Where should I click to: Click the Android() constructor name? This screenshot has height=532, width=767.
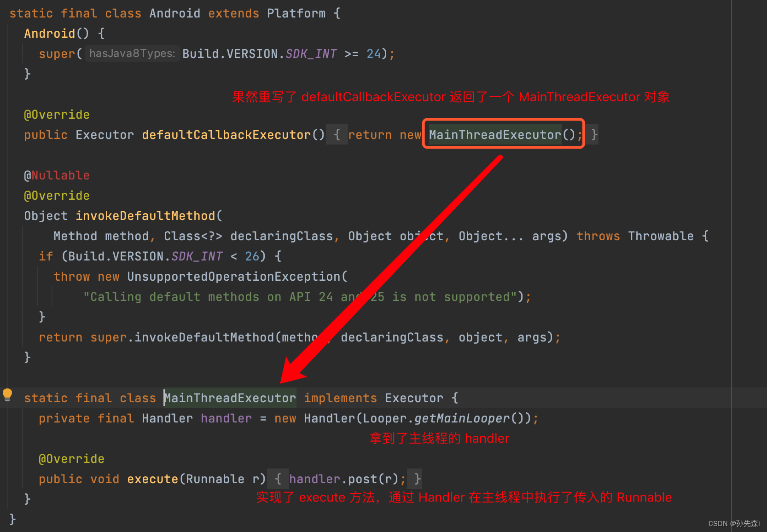tap(50, 34)
